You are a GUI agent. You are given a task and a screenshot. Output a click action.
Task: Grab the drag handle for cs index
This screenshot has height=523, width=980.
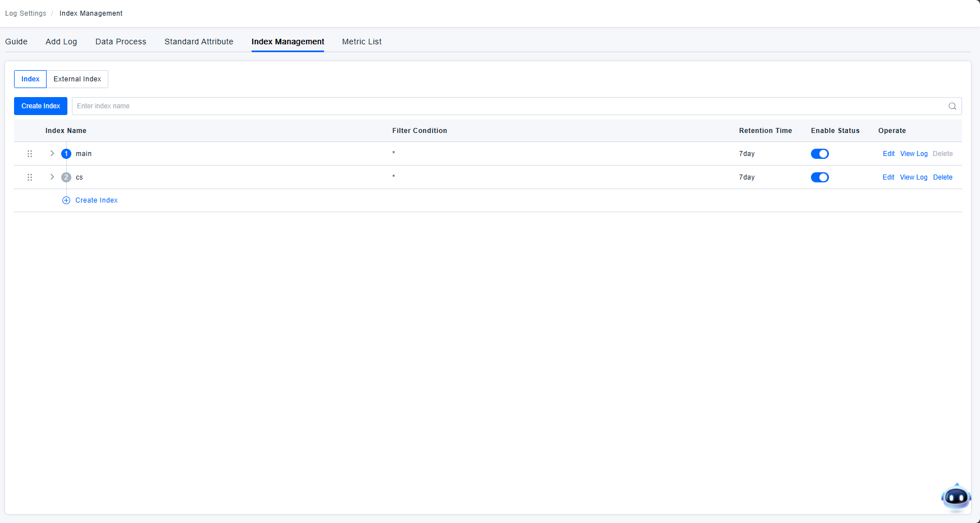pyautogui.click(x=30, y=177)
